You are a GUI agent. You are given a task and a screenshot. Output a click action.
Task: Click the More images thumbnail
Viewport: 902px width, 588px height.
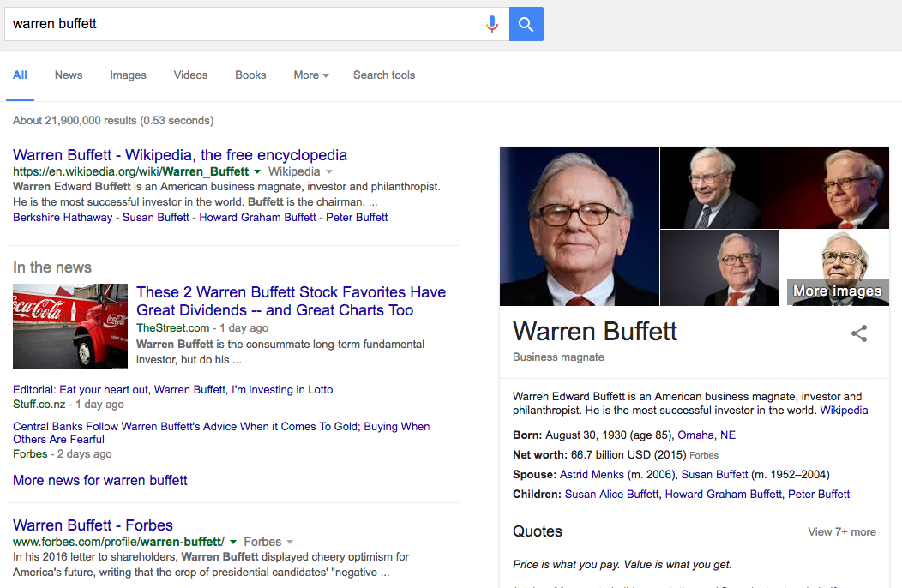click(x=837, y=268)
